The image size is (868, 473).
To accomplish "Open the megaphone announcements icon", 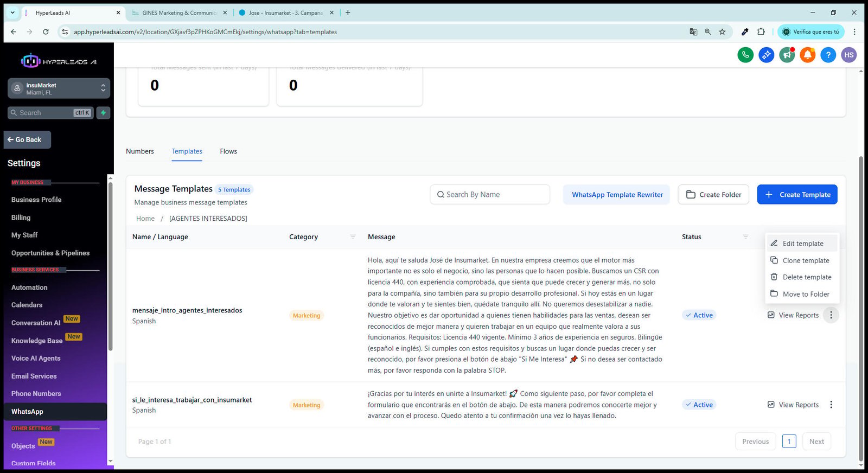I will [x=787, y=55].
